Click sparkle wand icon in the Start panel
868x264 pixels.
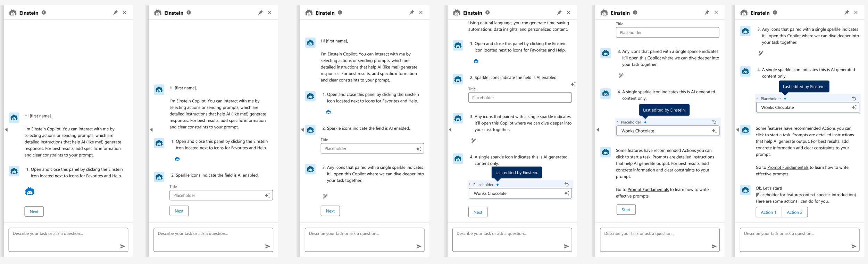click(x=621, y=75)
